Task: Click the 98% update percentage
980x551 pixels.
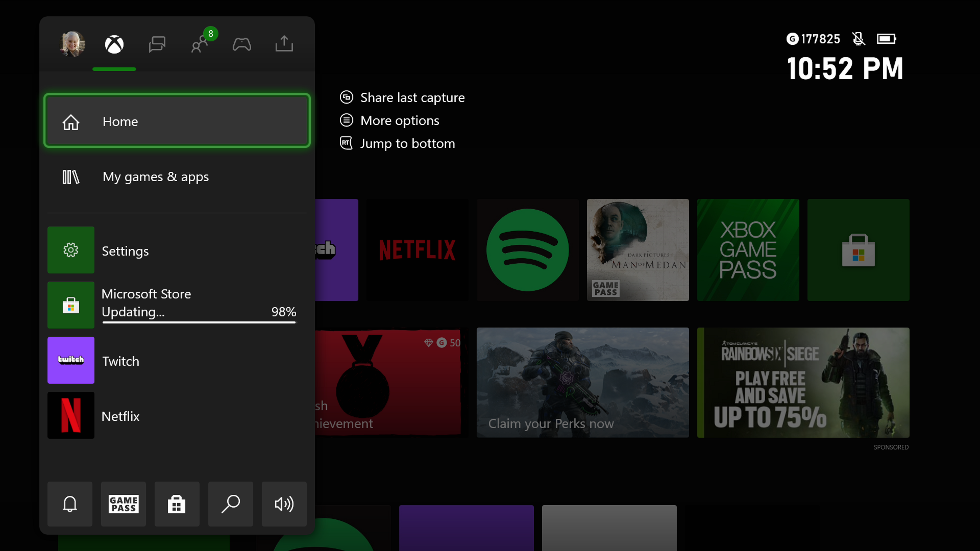Action: (x=284, y=312)
